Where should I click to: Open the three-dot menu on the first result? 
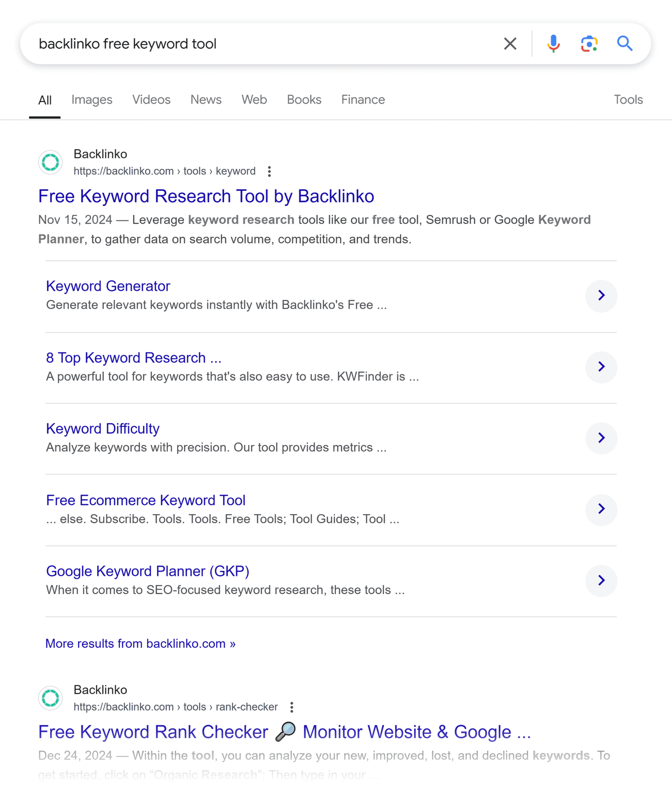269,171
